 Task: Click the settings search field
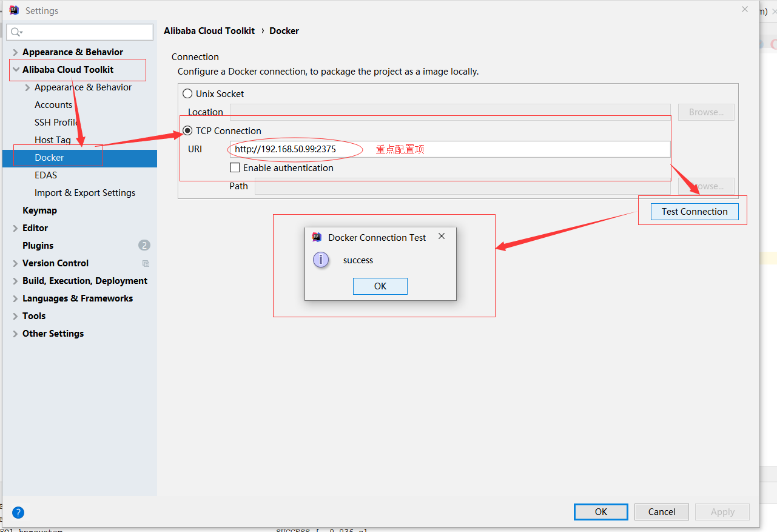coord(80,32)
